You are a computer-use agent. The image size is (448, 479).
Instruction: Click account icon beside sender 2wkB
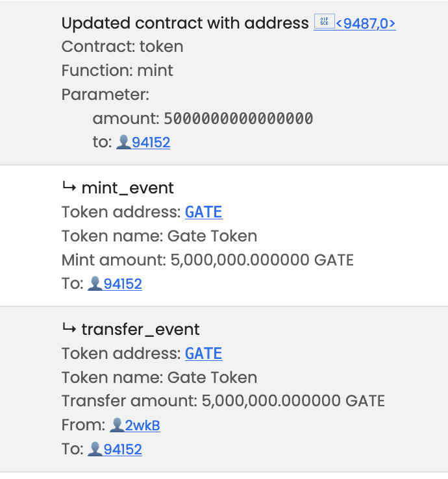(x=117, y=425)
